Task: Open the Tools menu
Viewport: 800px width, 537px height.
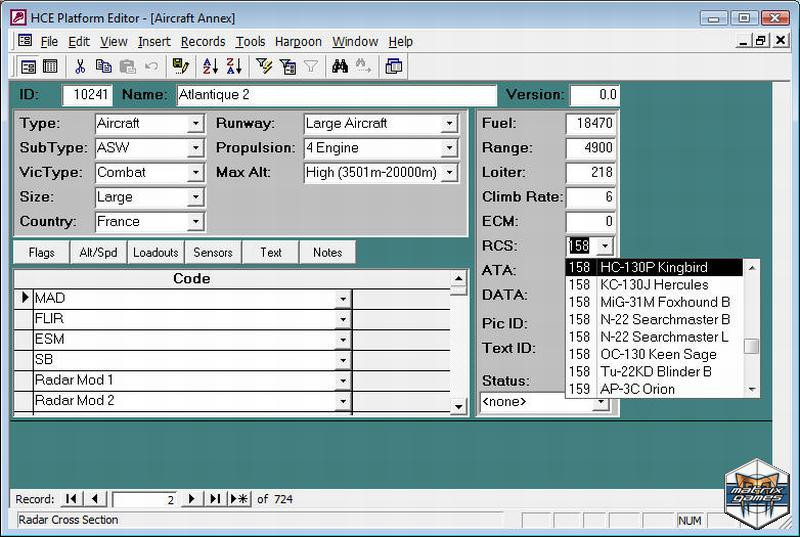Action: (250, 41)
